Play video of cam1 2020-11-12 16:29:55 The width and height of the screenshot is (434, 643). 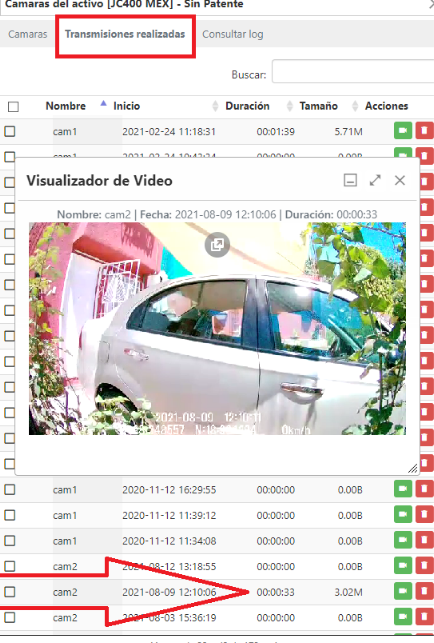pyautogui.click(x=403, y=489)
